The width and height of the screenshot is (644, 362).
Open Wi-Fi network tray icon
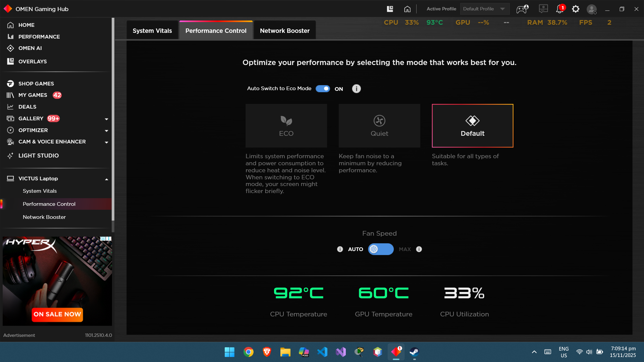pos(579,352)
